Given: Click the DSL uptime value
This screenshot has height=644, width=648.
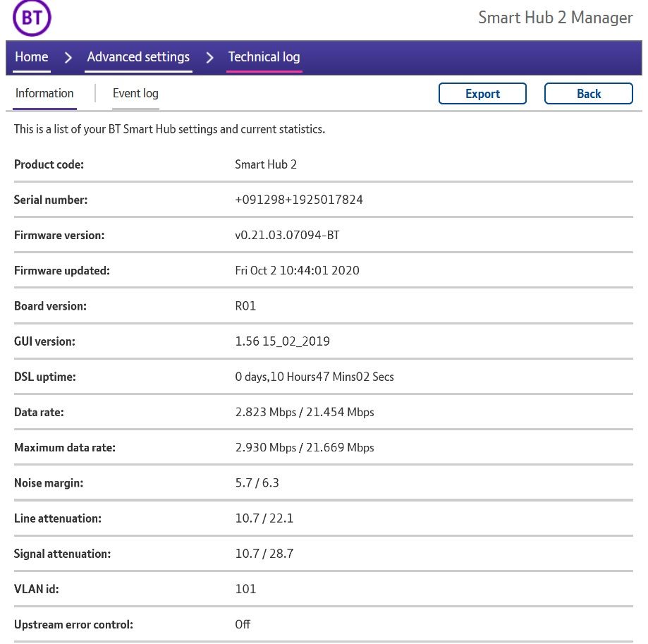Looking at the screenshot, I should [314, 377].
